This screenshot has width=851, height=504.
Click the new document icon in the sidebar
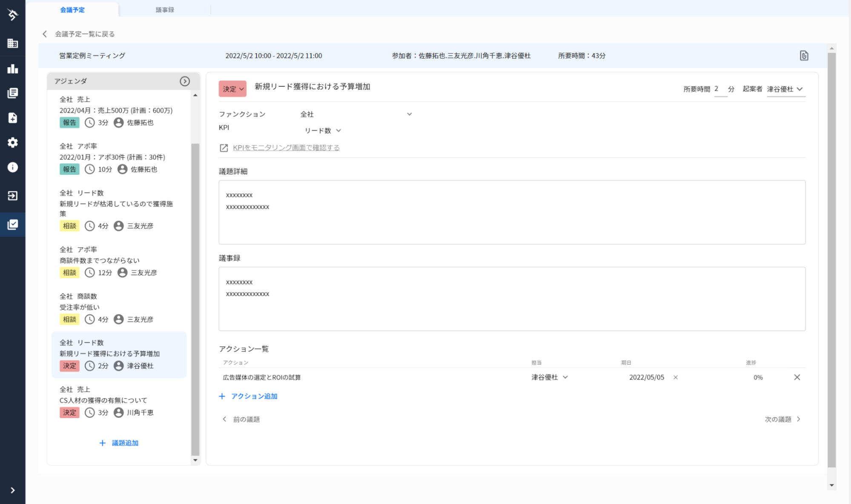(x=12, y=118)
